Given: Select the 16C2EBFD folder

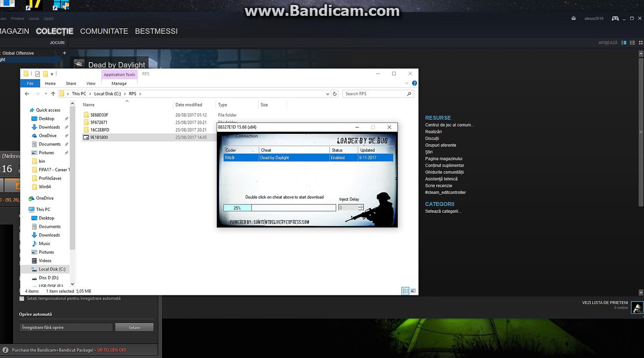Looking at the screenshot, I should tap(99, 130).
